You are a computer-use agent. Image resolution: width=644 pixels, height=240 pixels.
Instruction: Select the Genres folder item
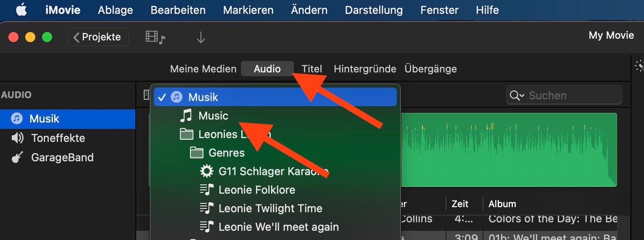(x=226, y=152)
